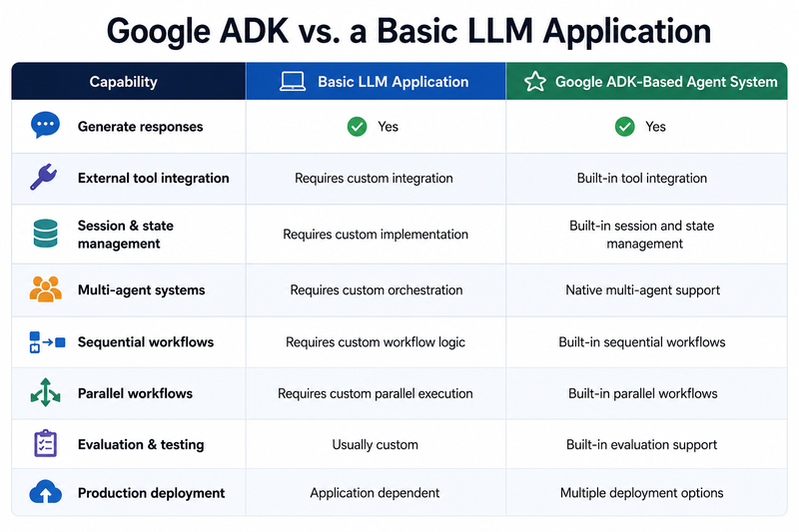Click the External tool integration row label

pyautogui.click(x=154, y=179)
